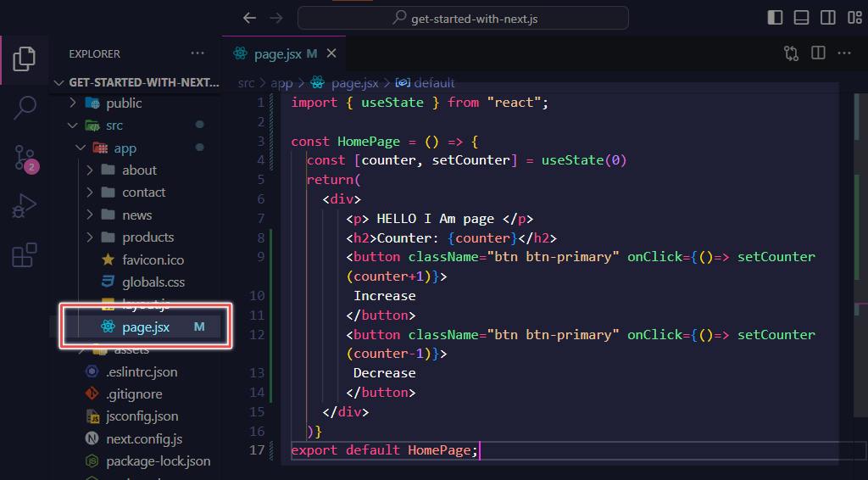Click the {counter} expression on line 8
Screen dimensions: 868x480
coord(482,238)
